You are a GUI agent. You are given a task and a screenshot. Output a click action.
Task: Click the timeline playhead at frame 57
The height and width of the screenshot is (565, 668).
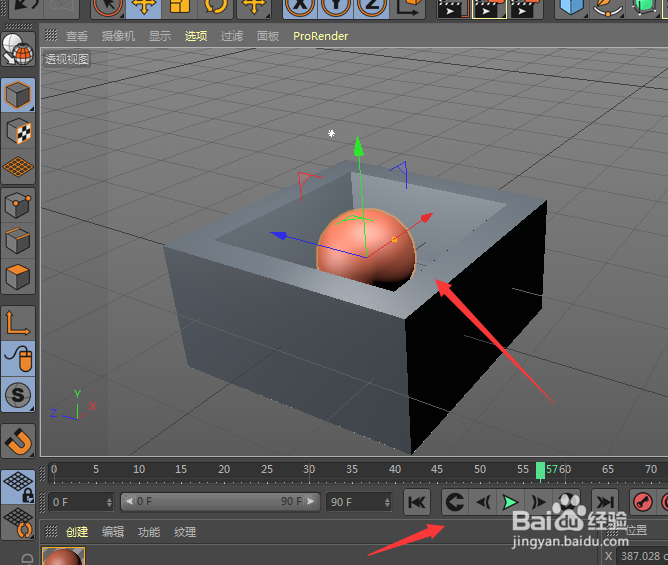[x=540, y=472]
